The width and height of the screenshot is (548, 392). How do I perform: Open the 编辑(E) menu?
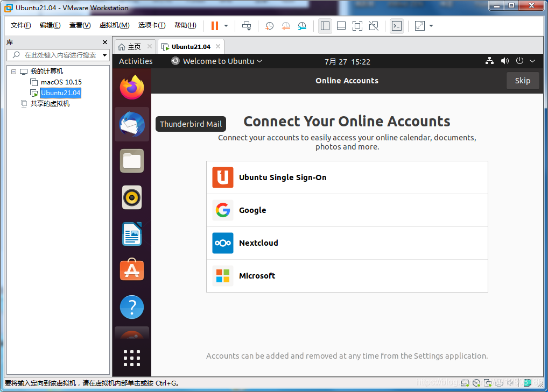click(x=50, y=25)
